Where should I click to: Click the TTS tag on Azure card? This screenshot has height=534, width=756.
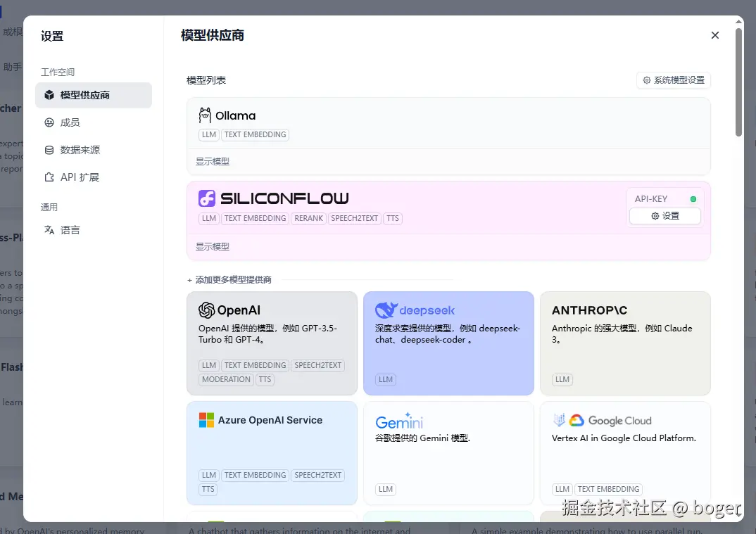(x=208, y=489)
